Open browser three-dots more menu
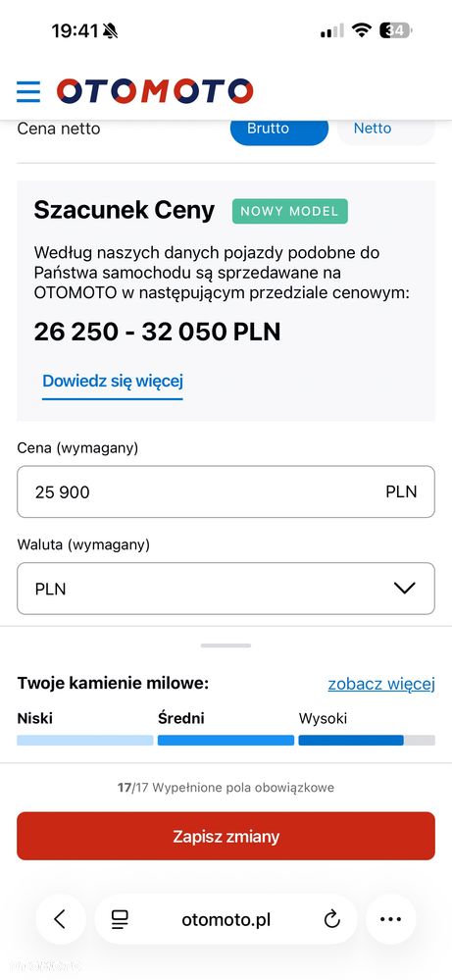Image resolution: width=452 pixels, height=980 pixels. pyautogui.click(x=391, y=919)
